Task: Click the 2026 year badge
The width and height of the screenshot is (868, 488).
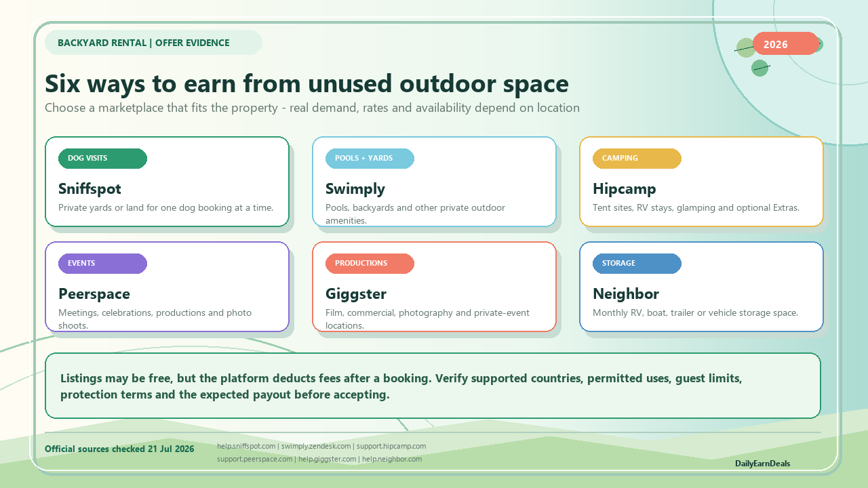Action: click(x=785, y=44)
